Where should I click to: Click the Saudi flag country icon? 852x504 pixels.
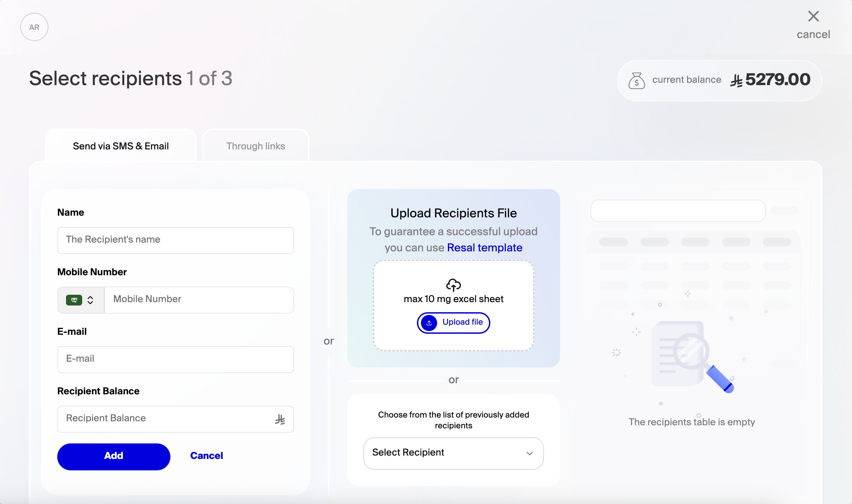[x=74, y=300]
